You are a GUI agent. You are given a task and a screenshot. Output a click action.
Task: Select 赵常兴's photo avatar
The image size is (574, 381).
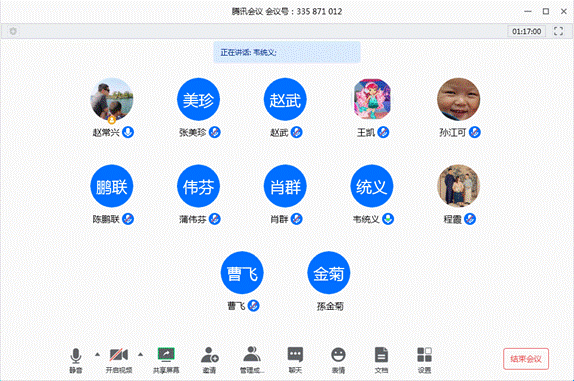point(112,99)
